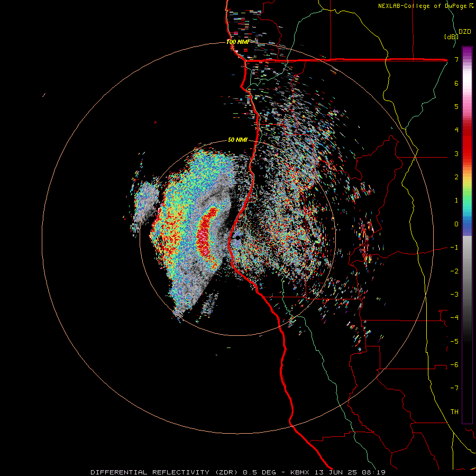Select the 5 value on color scale
Screen dimensions: 476x476
point(456,106)
